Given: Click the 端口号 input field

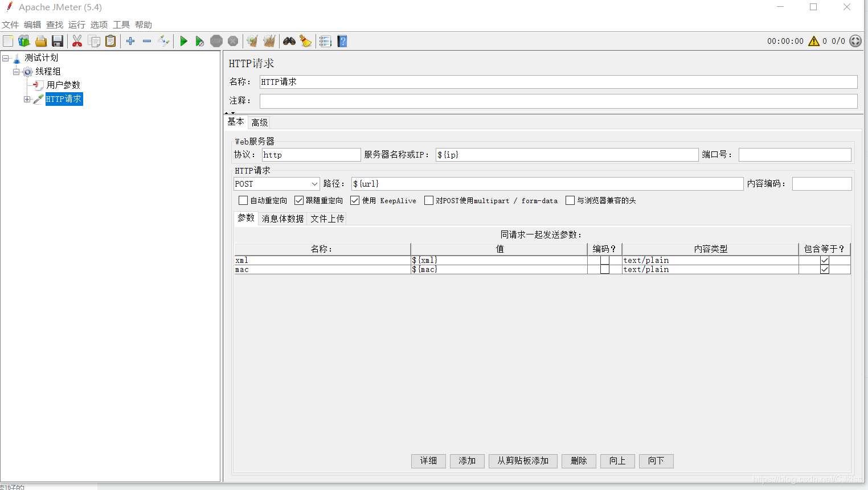Looking at the screenshot, I should (795, 155).
